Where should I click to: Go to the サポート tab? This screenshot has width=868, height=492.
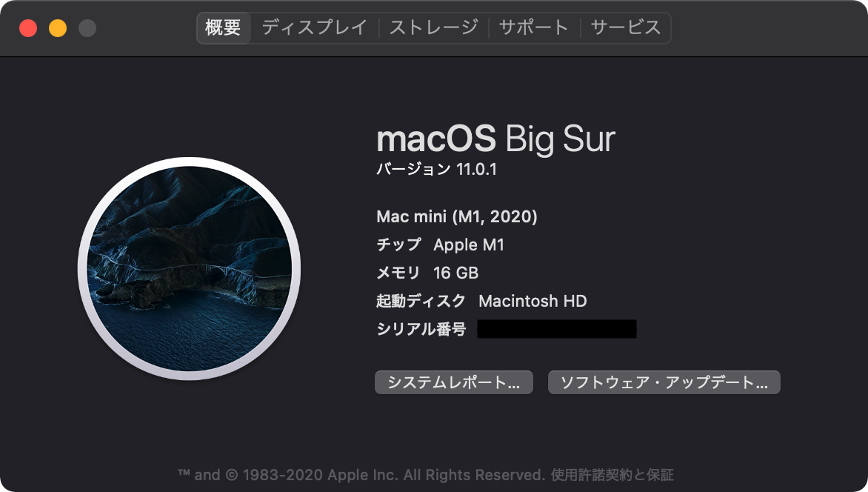534,27
